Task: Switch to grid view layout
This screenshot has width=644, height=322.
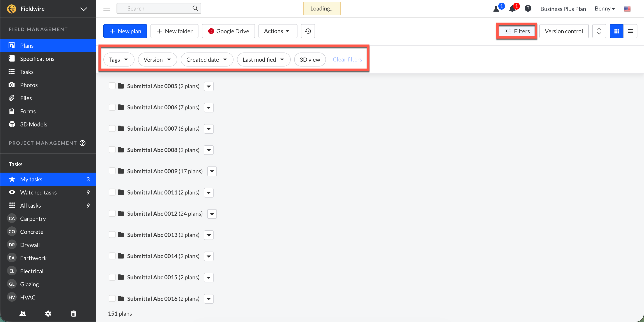Action: (x=616, y=31)
